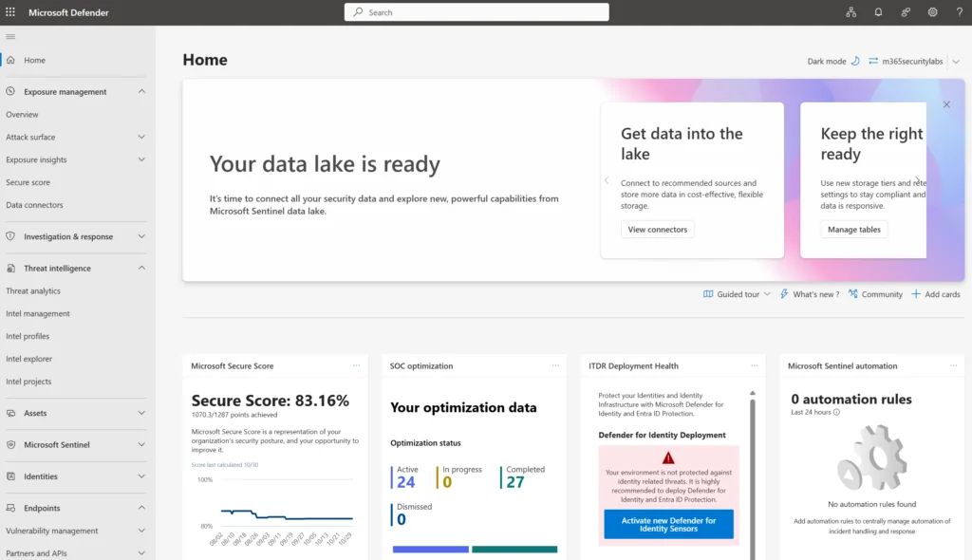Click the info icon beside Last 24 hours
972x560 pixels.
(837, 412)
